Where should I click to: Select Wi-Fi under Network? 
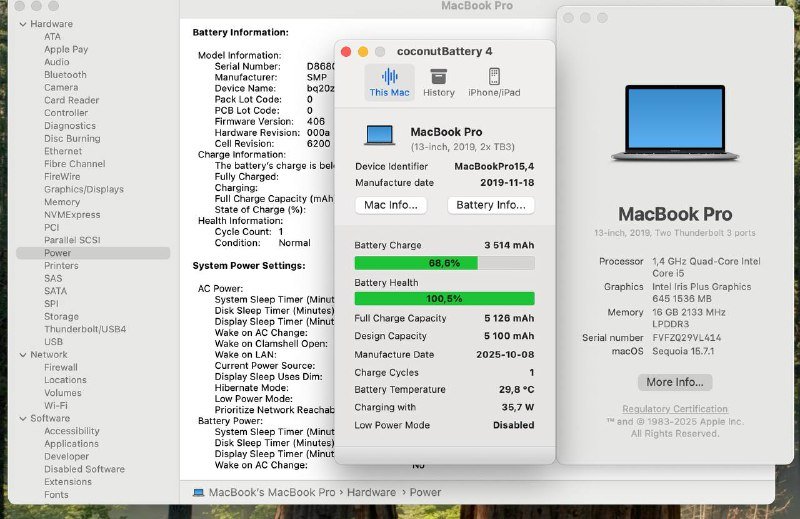[x=56, y=406]
